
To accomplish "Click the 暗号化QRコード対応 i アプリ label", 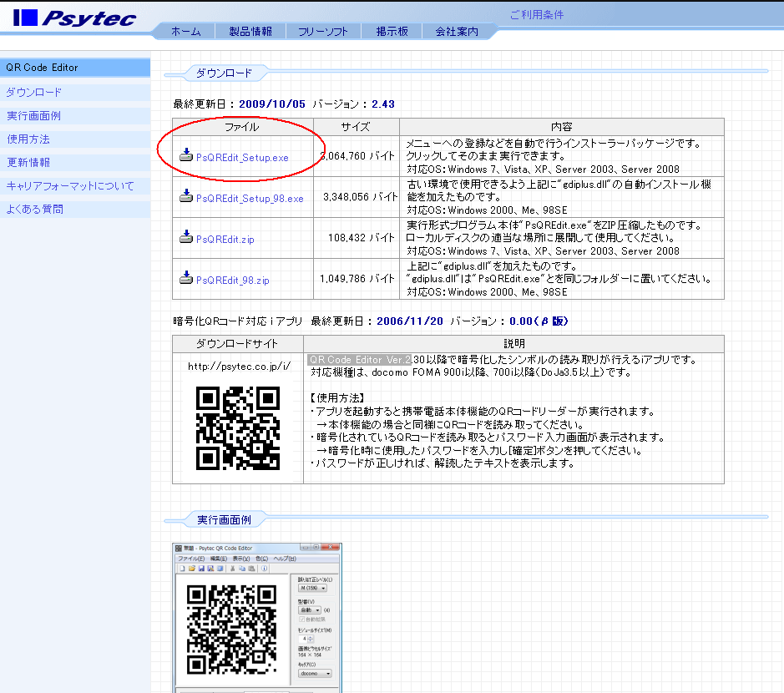I will pyautogui.click(x=237, y=321).
